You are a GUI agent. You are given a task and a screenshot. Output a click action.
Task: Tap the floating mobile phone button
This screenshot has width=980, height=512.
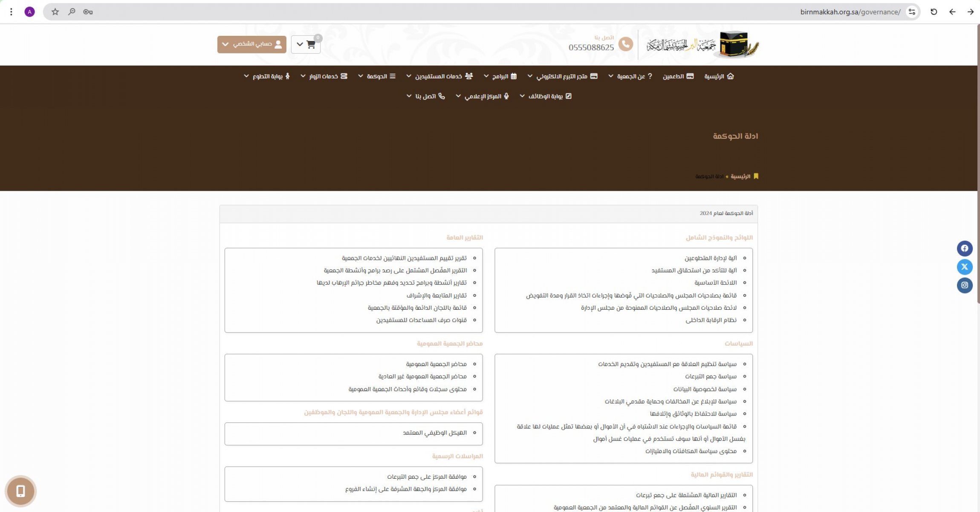20,491
